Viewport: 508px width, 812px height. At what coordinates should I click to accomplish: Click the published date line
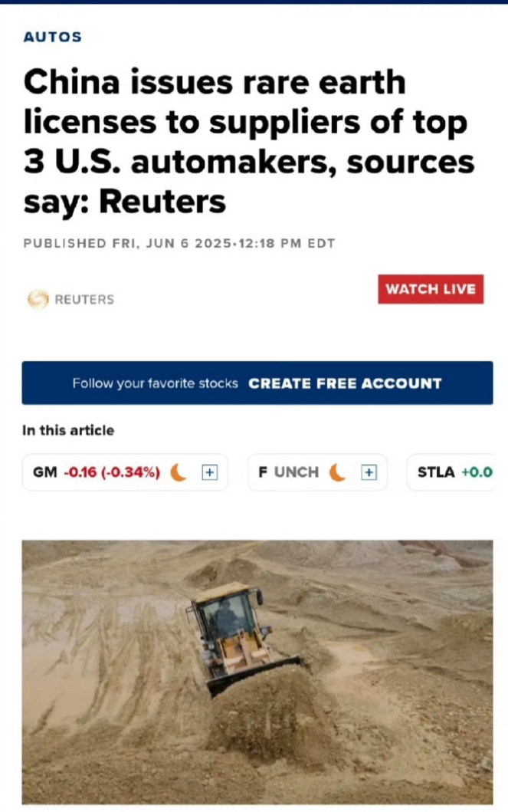[179, 243]
